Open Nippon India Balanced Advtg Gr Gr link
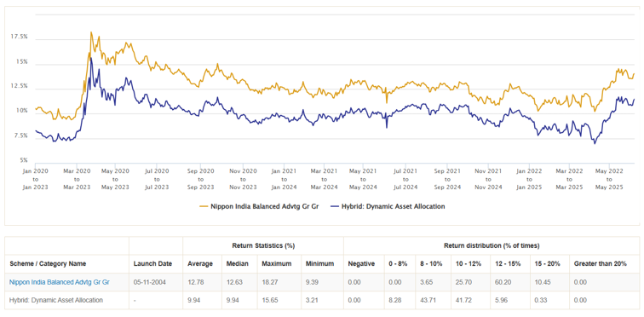Screen dimensions: 644x317 pos(60,282)
